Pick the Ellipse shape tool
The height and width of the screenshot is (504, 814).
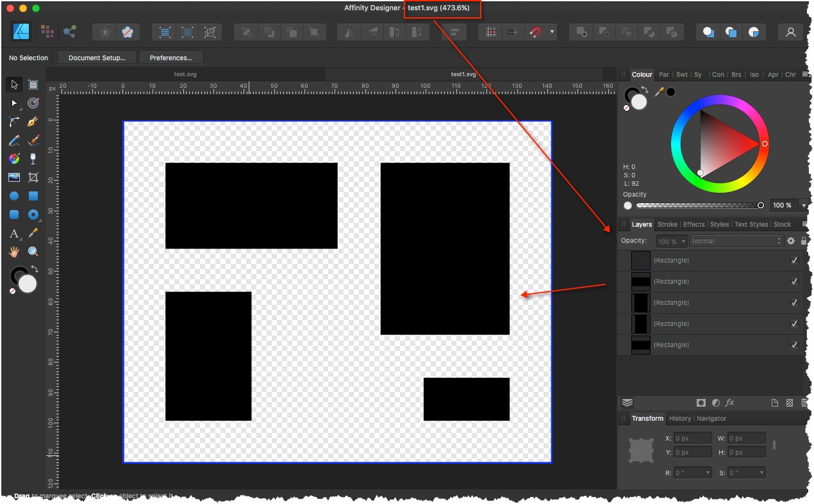14,196
